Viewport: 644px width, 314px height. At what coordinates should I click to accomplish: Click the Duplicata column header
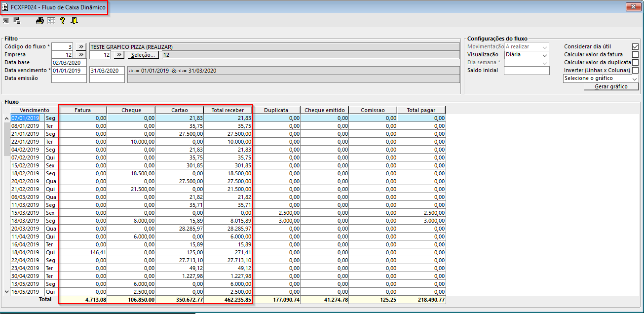[x=276, y=110]
